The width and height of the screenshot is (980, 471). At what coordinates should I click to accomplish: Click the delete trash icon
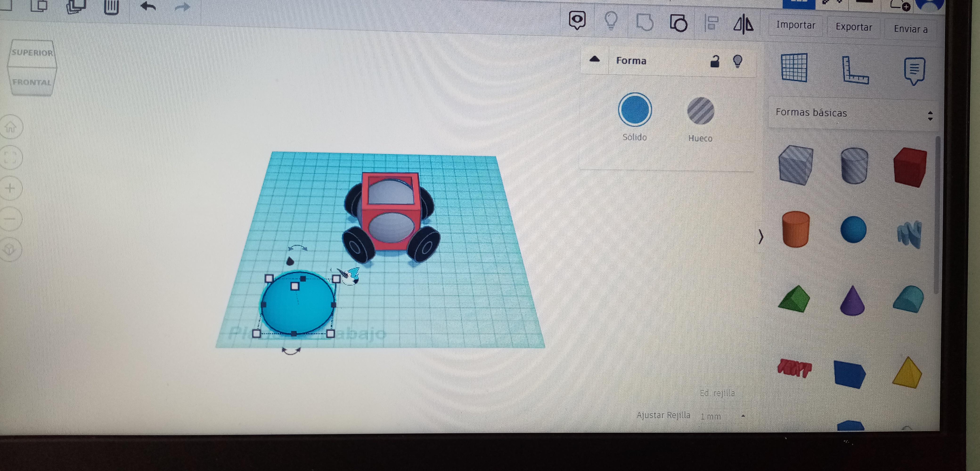pos(111,7)
